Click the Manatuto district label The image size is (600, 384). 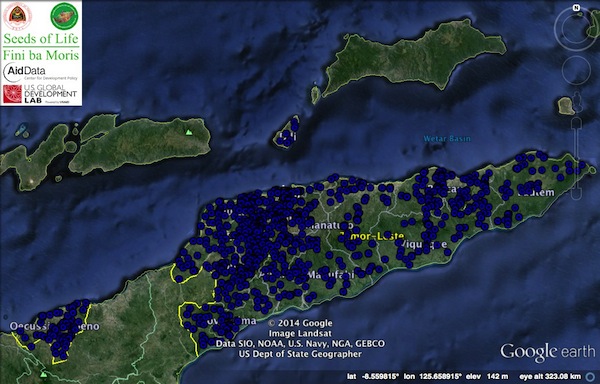click(329, 226)
